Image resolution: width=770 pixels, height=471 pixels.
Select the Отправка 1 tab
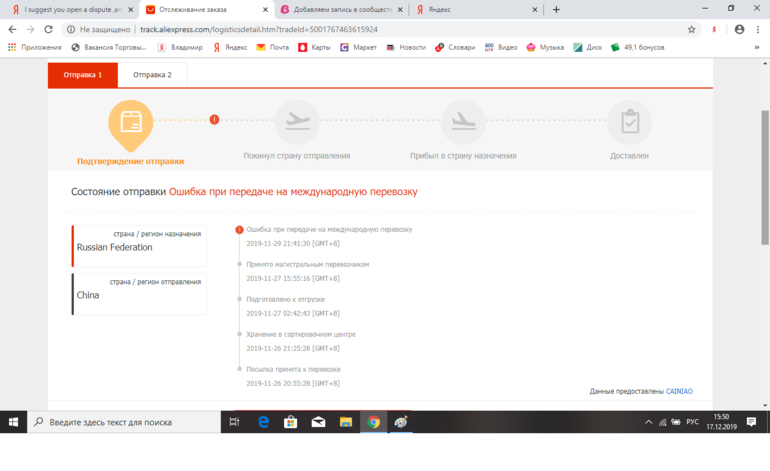point(83,75)
